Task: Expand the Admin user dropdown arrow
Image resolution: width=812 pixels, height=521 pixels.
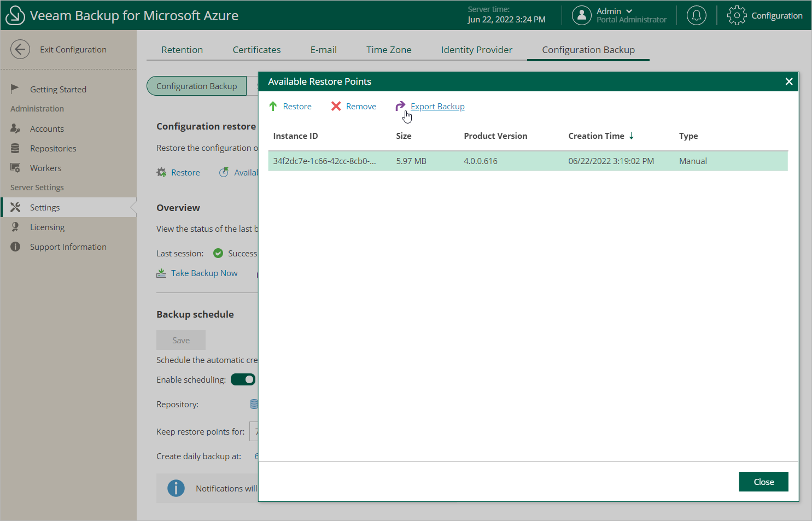Action: click(x=629, y=11)
